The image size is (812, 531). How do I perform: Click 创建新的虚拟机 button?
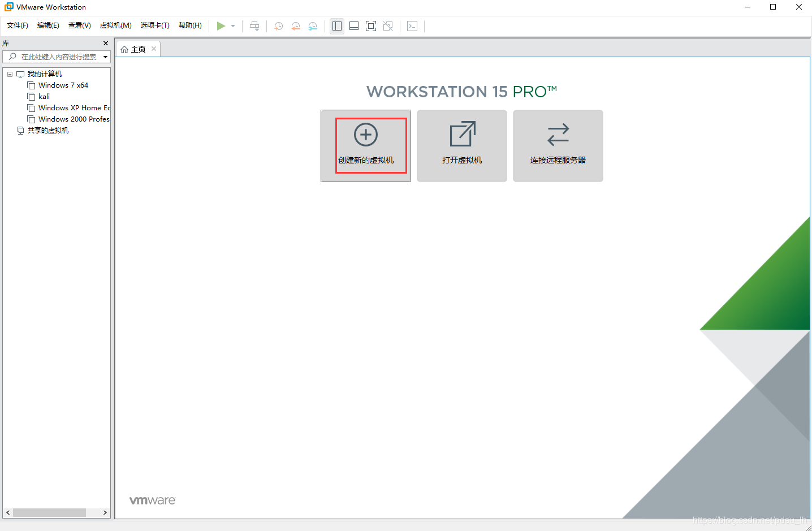[x=366, y=146]
